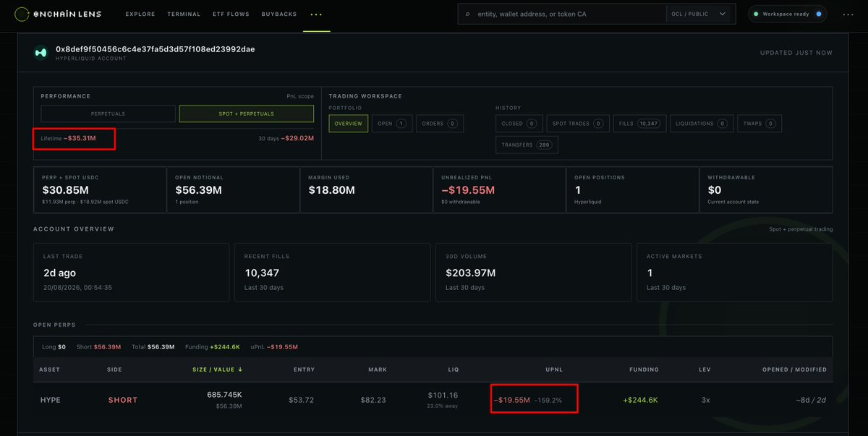This screenshot has height=436, width=868.
Task: Open the Terminal nav item
Action: [x=184, y=14]
